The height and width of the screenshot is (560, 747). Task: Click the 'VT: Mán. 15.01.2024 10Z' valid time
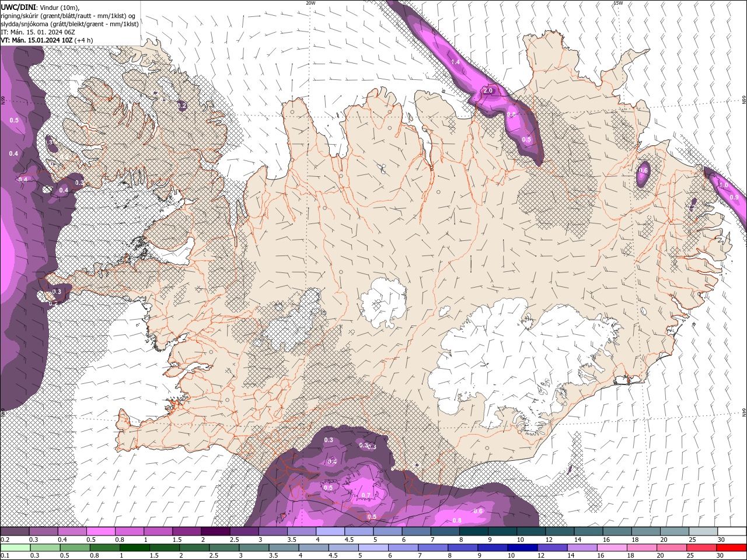36,40
